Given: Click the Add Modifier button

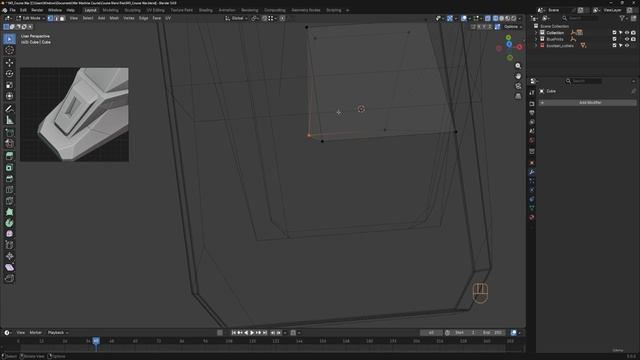Looking at the screenshot, I should 587,103.
